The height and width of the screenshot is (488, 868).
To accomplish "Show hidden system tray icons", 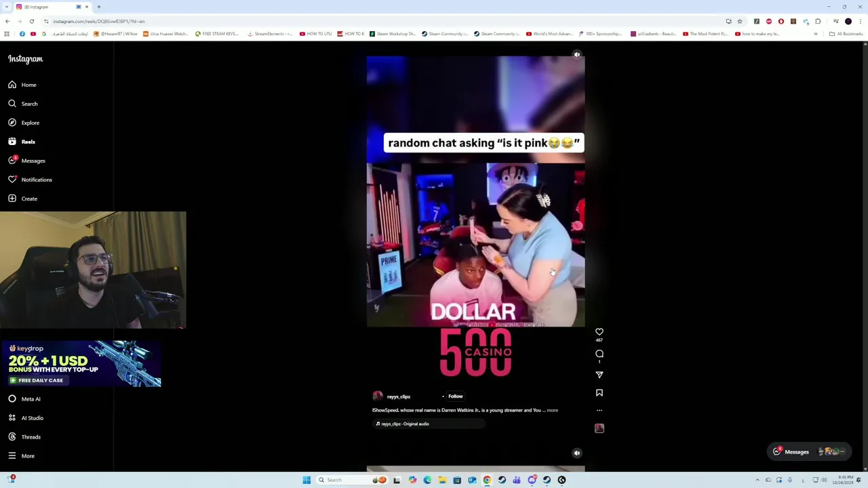I will pyautogui.click(x=757, y=480).
